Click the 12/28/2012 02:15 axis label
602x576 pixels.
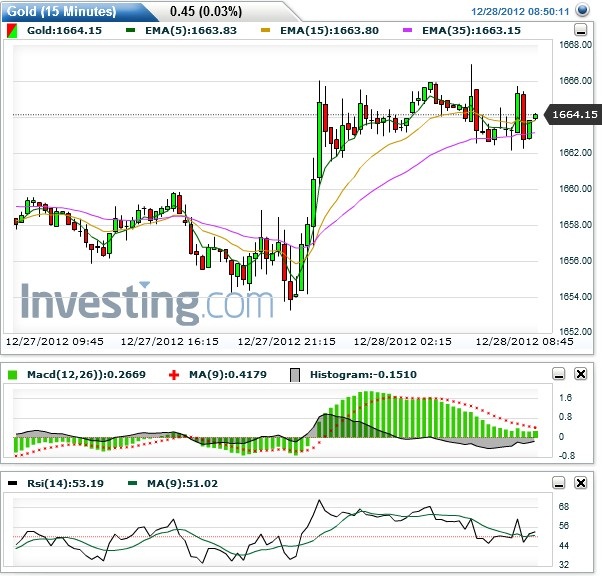click(402, 341)
